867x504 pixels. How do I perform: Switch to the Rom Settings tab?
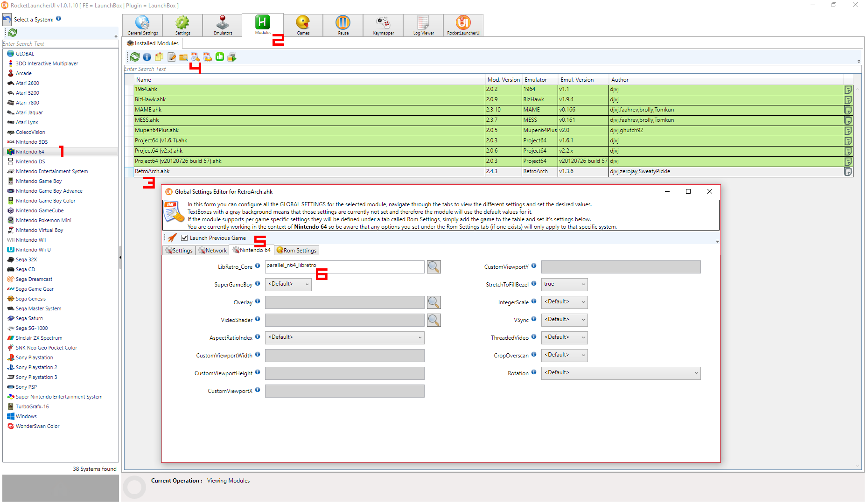point(297,251)
